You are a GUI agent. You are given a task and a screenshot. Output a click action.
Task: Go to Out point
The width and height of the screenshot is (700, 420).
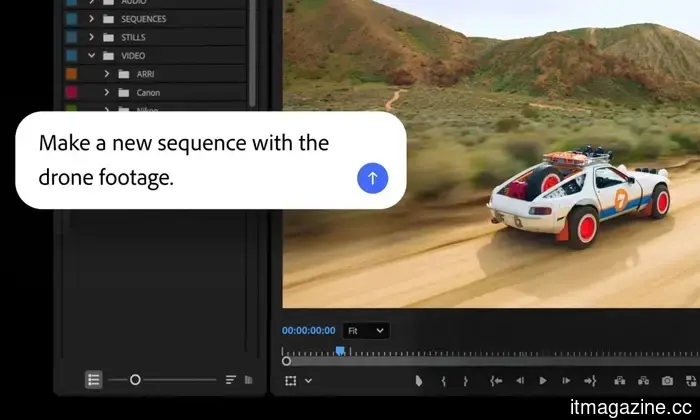(x=590, y=381)
